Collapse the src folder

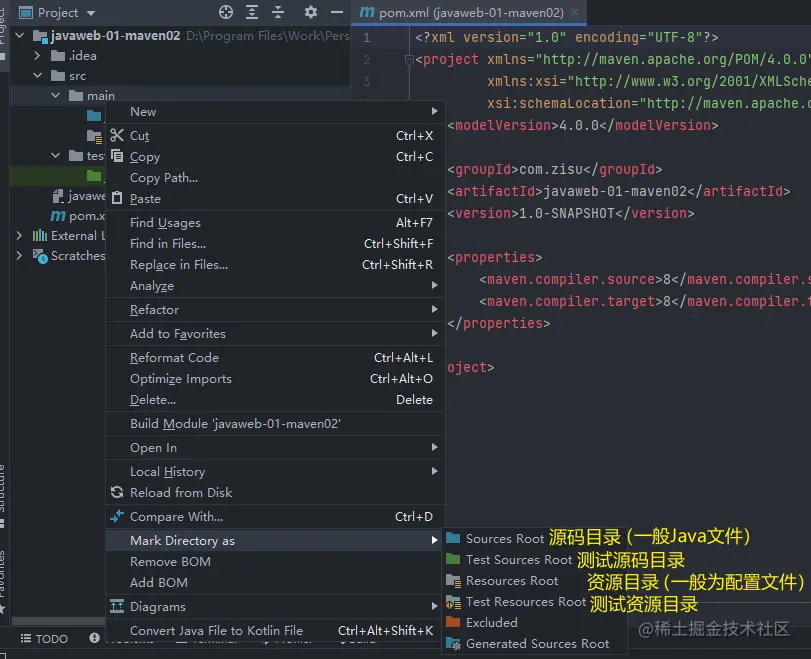(37, 76)
